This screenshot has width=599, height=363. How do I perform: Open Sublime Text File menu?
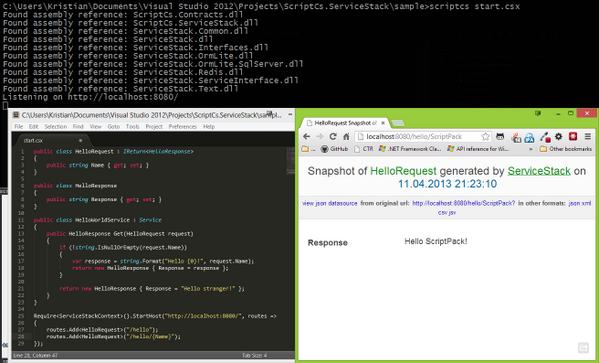pos(19,126)
